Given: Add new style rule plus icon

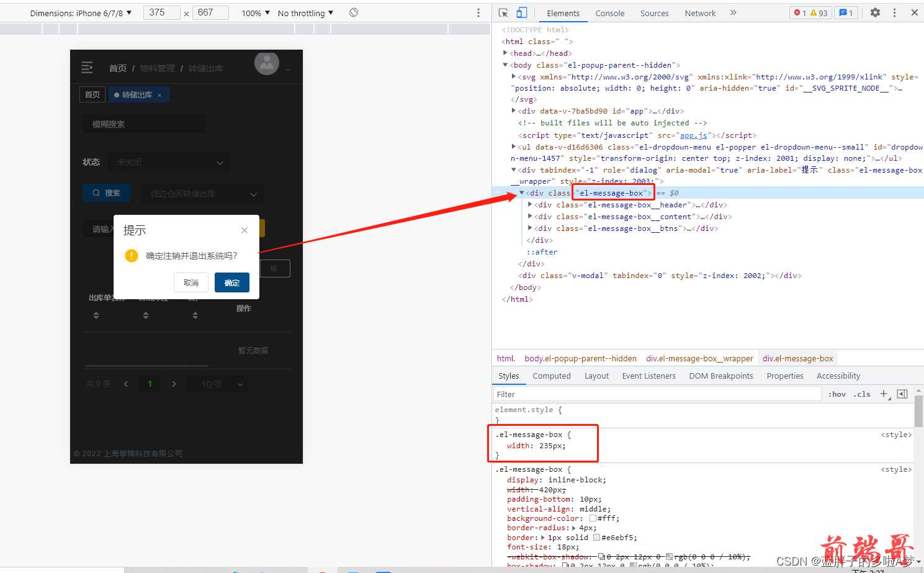Looking at the screenshot, I should pyautogui.click(x=884, y=394).
